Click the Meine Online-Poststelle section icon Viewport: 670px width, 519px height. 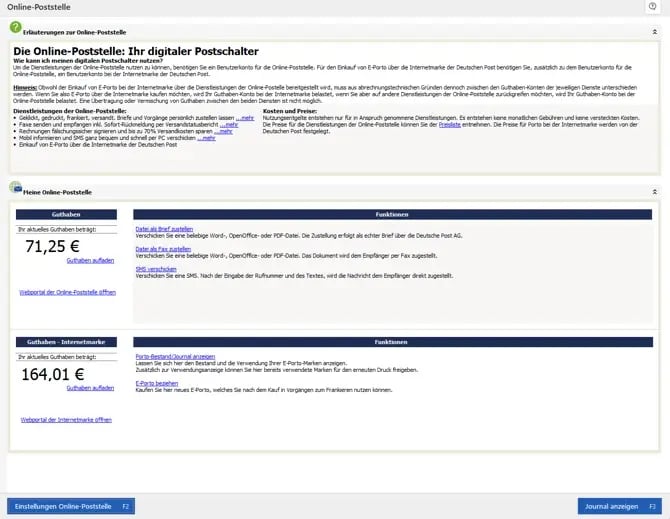coord(16,188)
